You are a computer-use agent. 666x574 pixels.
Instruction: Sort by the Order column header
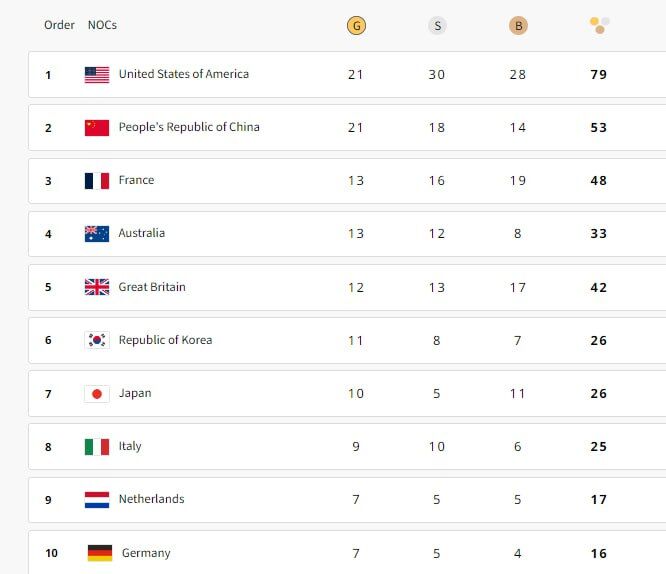coord(59,25)
